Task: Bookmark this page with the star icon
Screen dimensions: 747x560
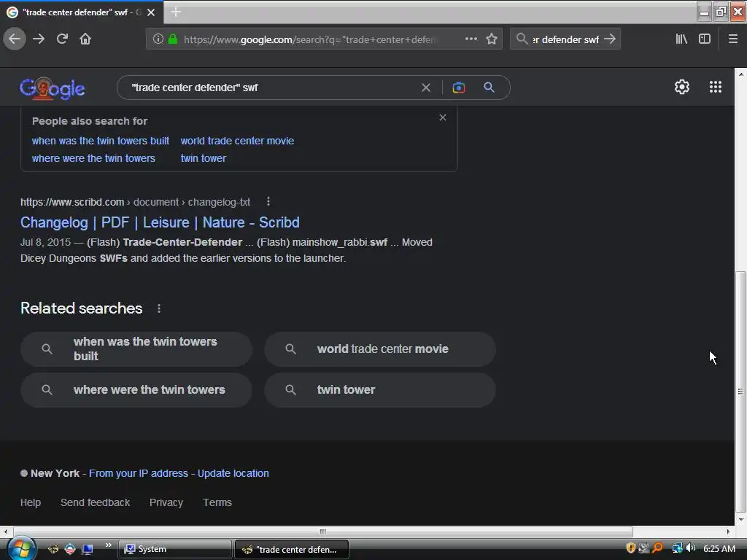Action: [492, 39]
